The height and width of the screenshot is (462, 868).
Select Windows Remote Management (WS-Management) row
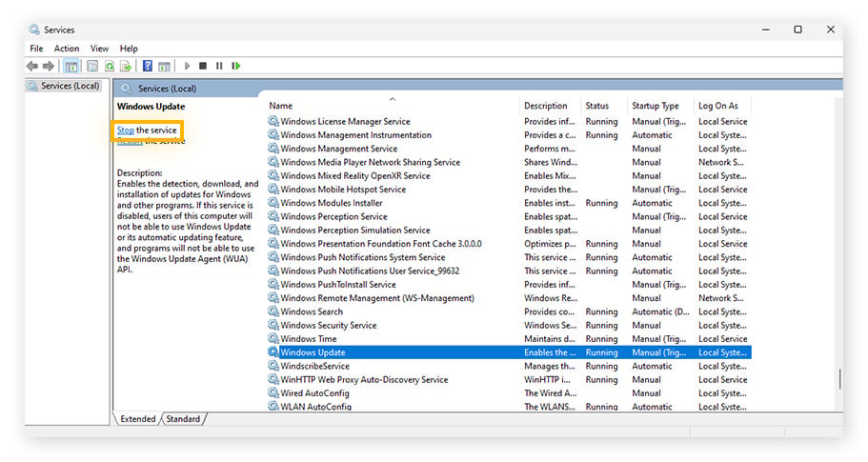tap(509, 297)
